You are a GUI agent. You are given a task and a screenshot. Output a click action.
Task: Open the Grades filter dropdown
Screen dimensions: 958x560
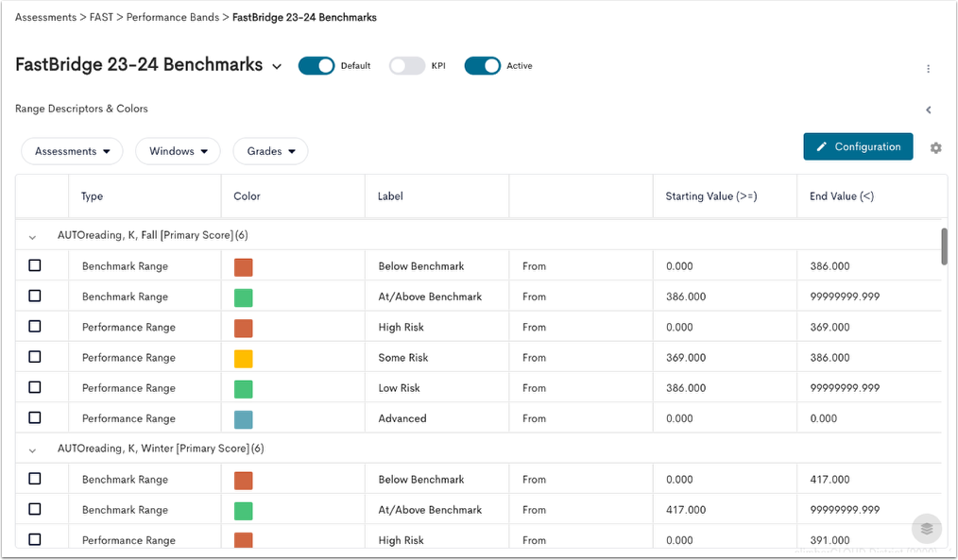pyautogui.click(x=270, y=151)
